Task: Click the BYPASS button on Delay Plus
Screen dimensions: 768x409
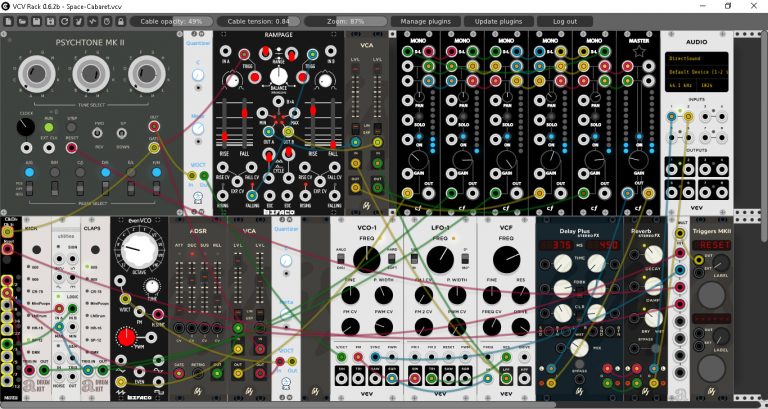Action: pyautogui.click(x=579, y=364)
